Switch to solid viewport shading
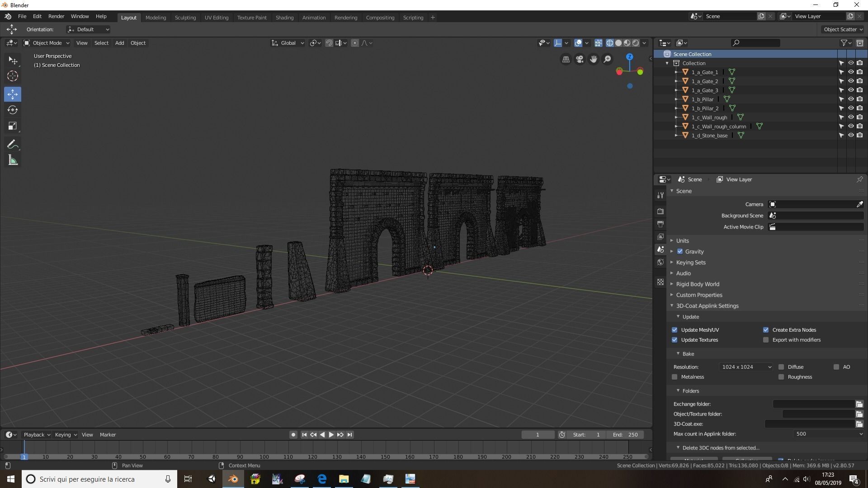The width and height of the screenshot is (868, 488). [x=618, y=43]
